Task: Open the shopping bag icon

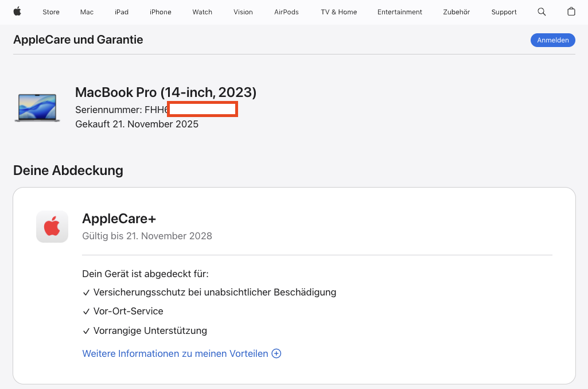Action: point(571,11)
